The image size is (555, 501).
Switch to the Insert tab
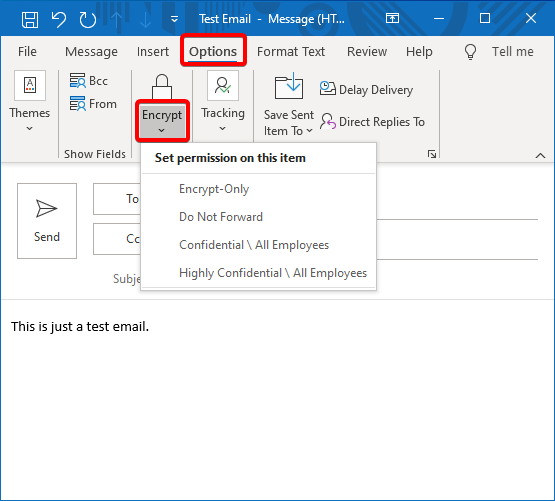pos(153,52)
